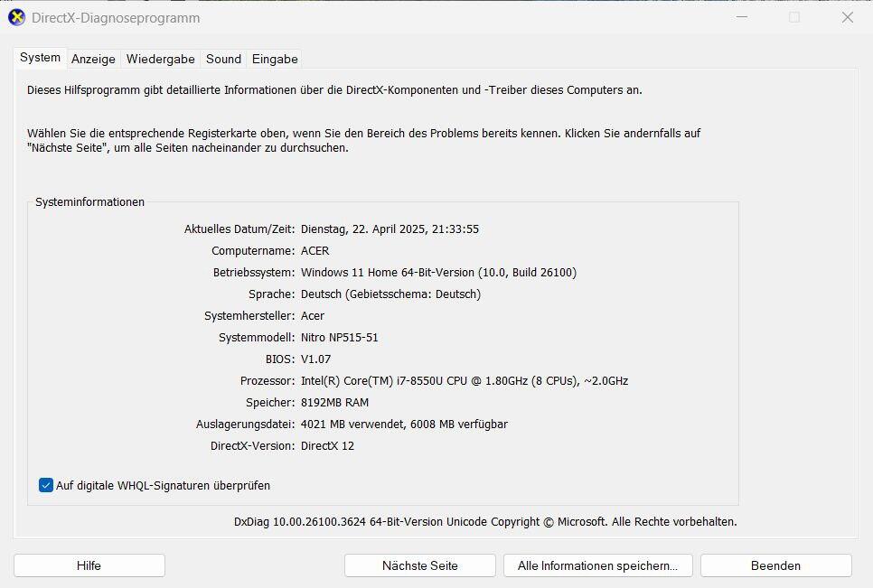This screenshot has width=873, height=588.
Task: Click the DirectX-Version value DirectX 12
Action: tap(327, 445)
